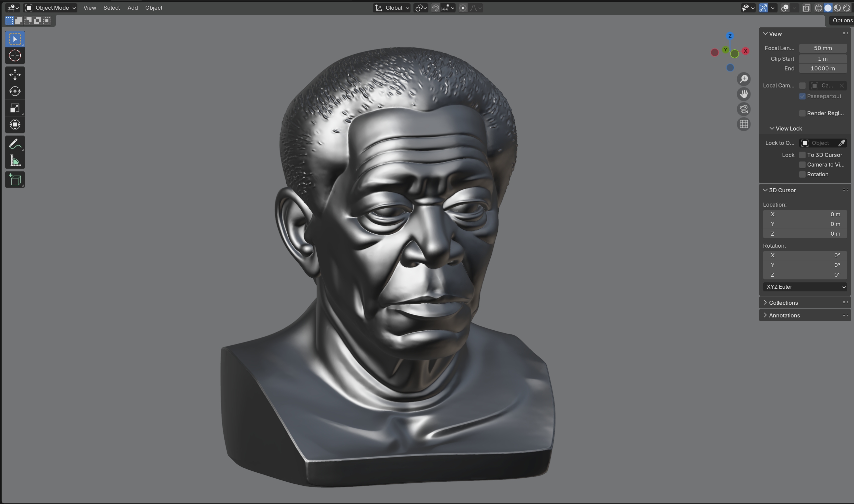Select the Move tool
Viewport: 854px width, 504px height.
(x=15, y=75)
